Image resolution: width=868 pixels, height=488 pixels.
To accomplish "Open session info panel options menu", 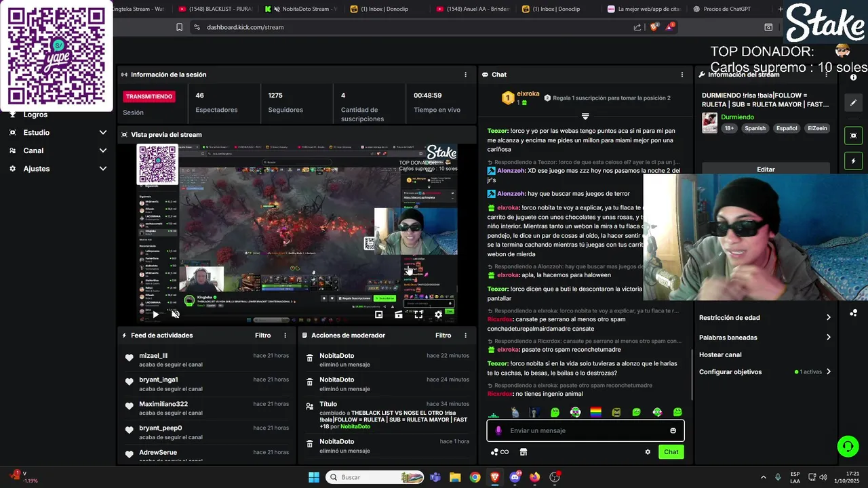I will 465,75.
